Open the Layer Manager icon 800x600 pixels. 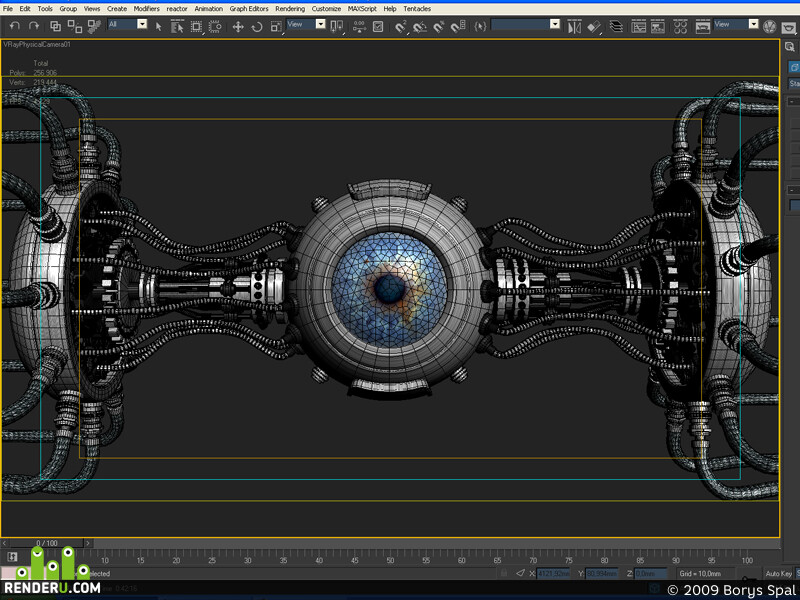tap(616, 27)
